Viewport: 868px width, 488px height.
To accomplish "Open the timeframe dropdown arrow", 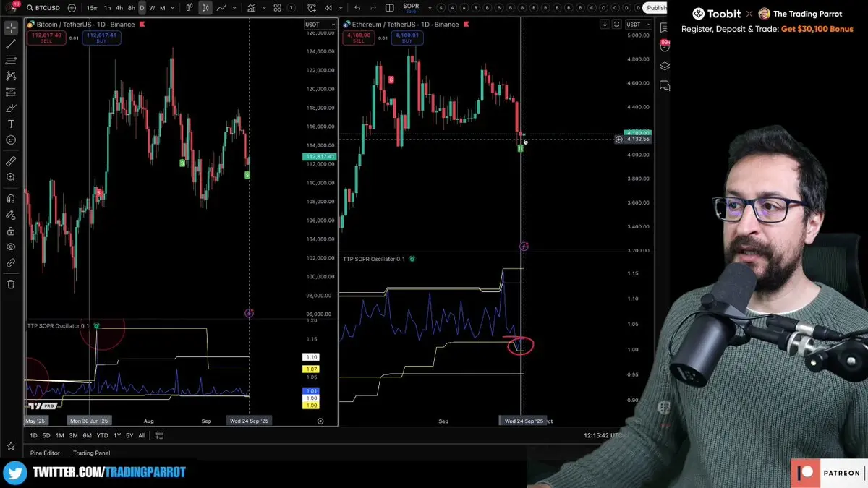I will (x=173, y=8).
